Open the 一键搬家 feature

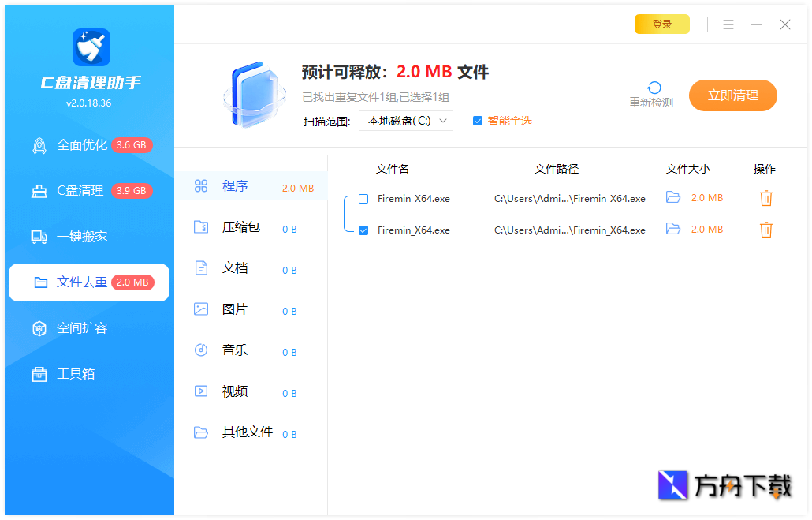(x=79, y=236)
